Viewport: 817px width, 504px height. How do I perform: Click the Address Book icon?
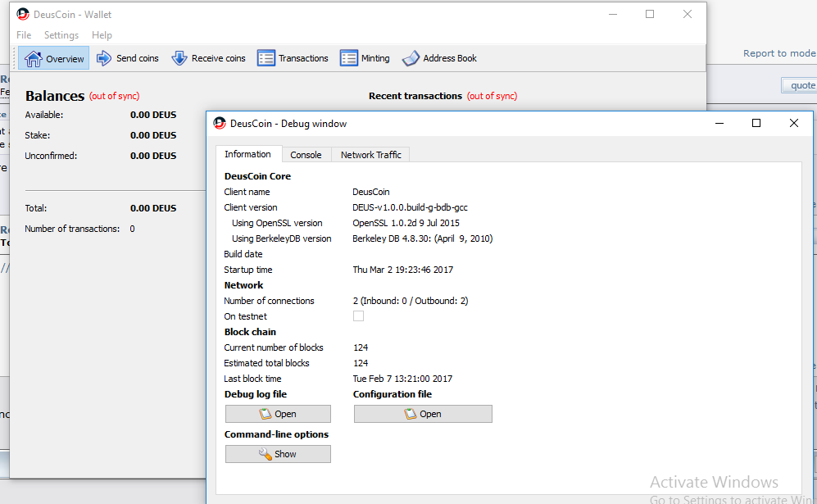(x=411, y=58)
